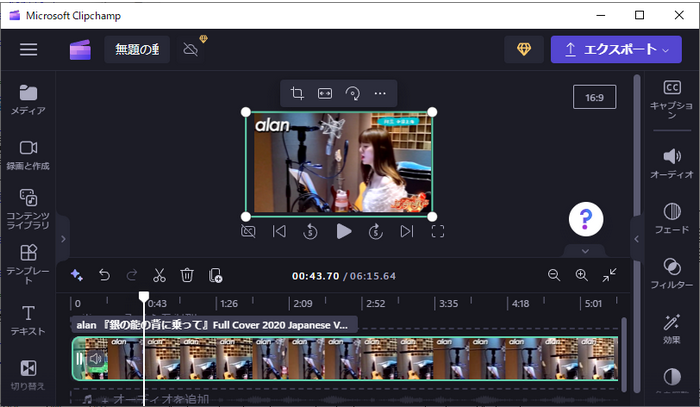Screen dimensions: 700x407
Task: Expand the left sidebar panel arrow
Action: click(63, 239)
